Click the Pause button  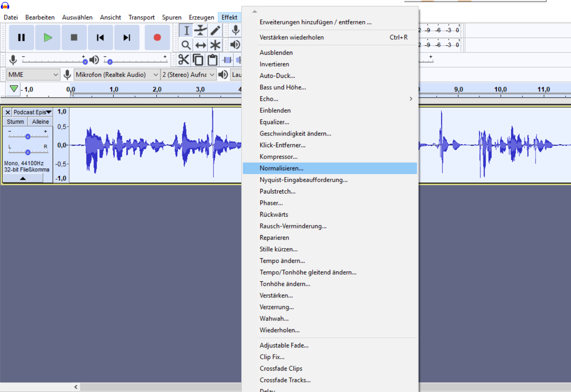(21, 37)
